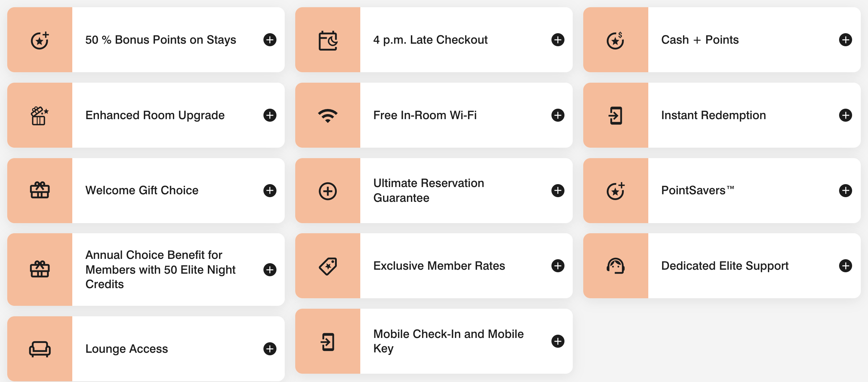Click the Enhanced Room Upgrade icon

[x=40, y=116]
